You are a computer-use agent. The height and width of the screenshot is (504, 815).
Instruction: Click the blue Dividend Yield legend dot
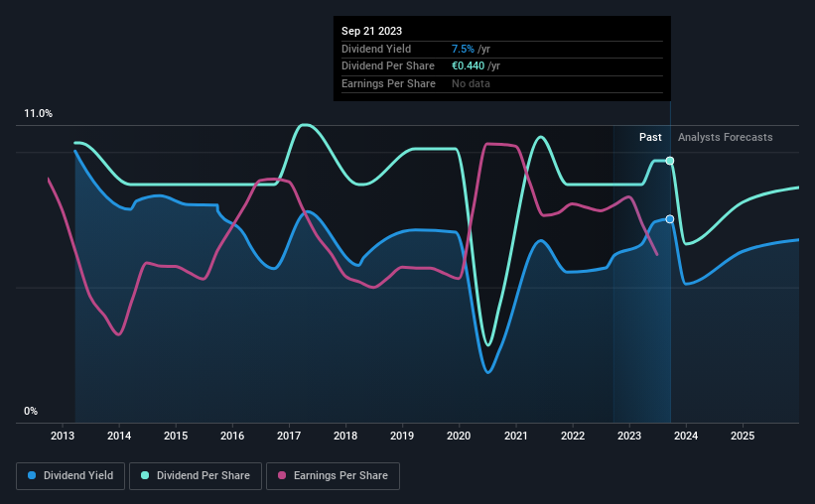pyautogui.click(x=32, y=475)
